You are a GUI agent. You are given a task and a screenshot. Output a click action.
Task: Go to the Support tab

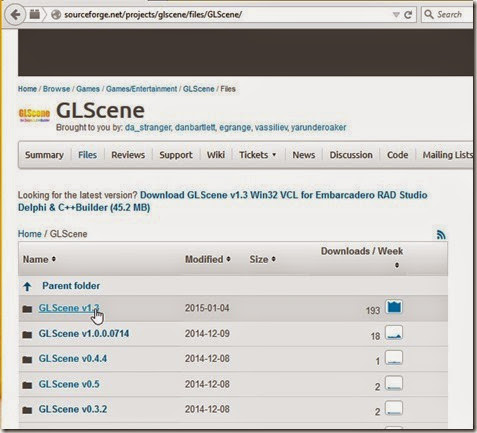coord(176,155)
